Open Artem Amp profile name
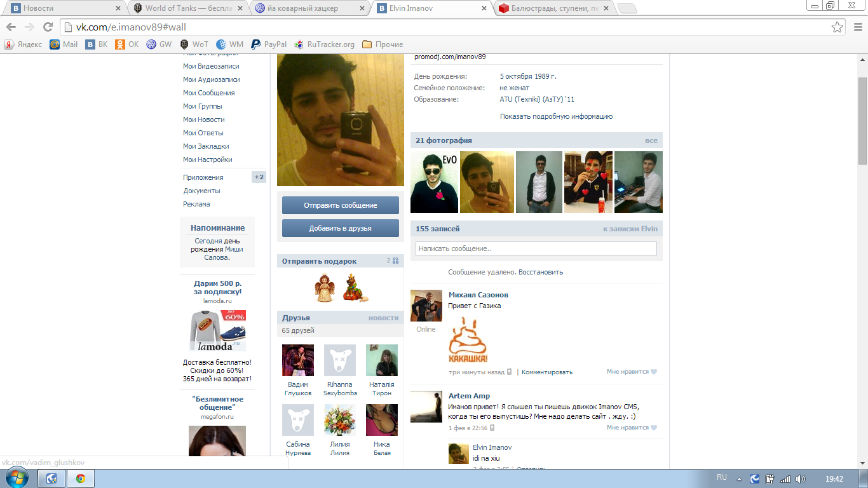Image resolution: width=868 pixels, height=488 pixels. tap(469, 396)
